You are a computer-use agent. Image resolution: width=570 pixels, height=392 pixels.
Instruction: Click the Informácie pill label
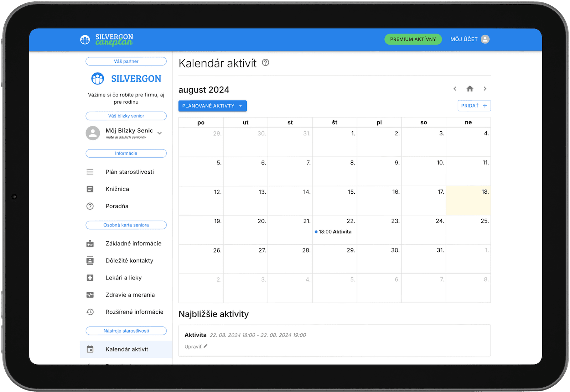tap(126, 153)
